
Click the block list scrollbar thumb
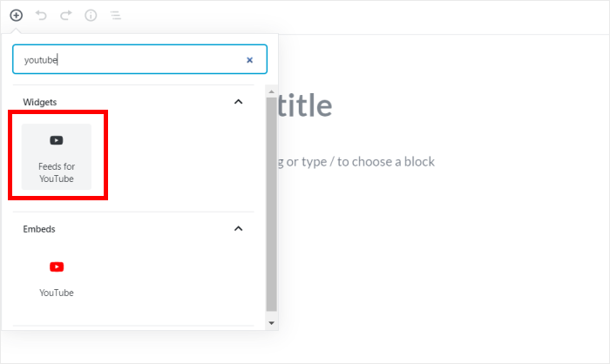pyautogui.click(x=271, y=200)
